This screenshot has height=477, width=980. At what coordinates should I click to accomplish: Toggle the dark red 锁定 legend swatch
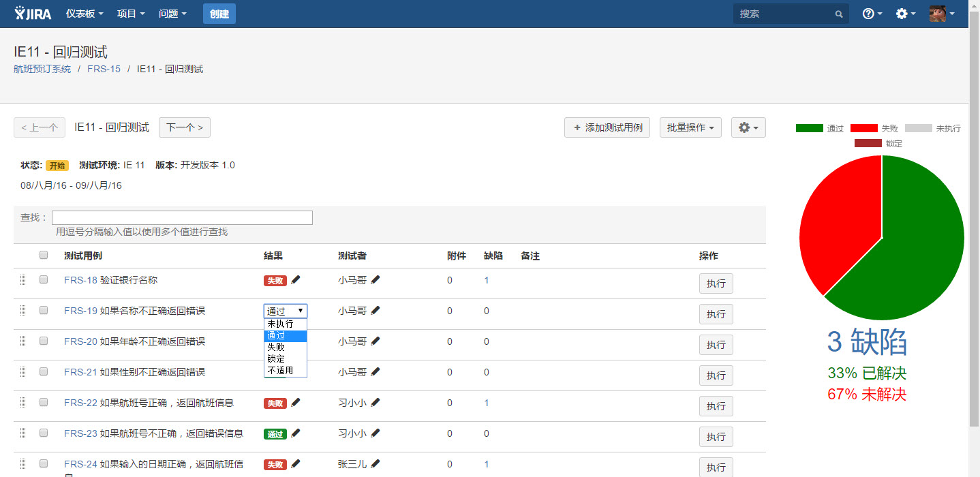coord(868,143)
